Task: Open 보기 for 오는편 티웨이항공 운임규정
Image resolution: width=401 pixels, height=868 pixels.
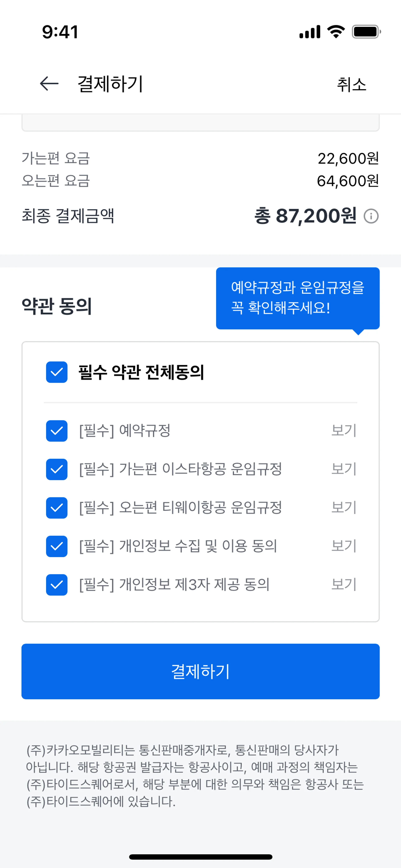Action: click(344, 507)
